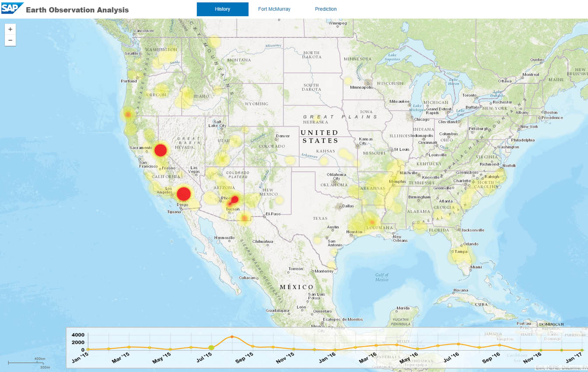
Task: Click the Vancouver city label
Action: 144,31
